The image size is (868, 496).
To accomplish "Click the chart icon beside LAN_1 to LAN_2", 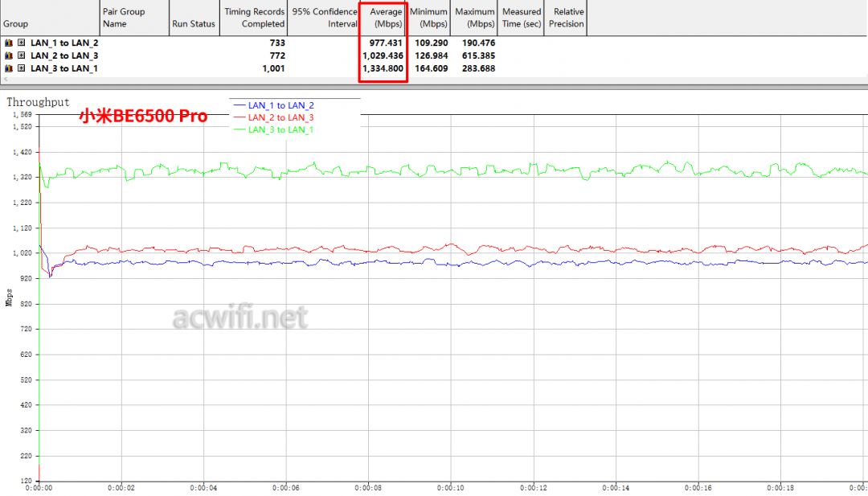I will tap(9, 43).
